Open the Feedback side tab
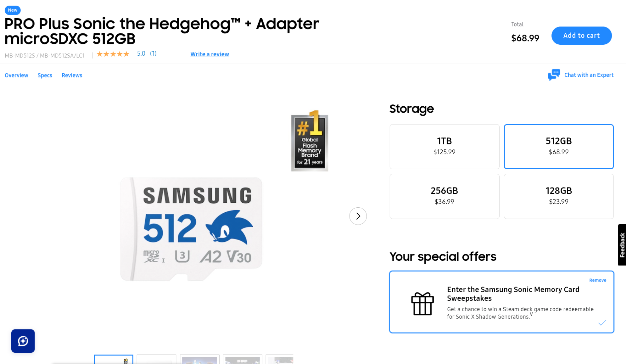The image size is (626, 364). (x=622, y=245)
